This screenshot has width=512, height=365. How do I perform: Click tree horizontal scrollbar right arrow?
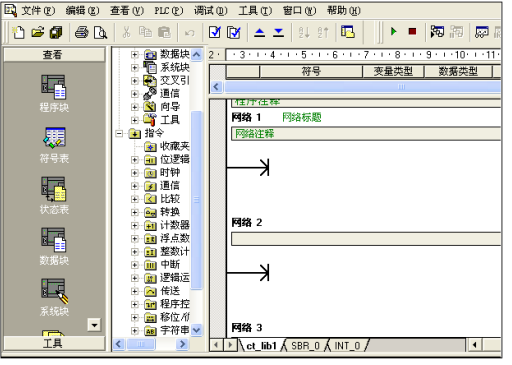tap(182, 344)
